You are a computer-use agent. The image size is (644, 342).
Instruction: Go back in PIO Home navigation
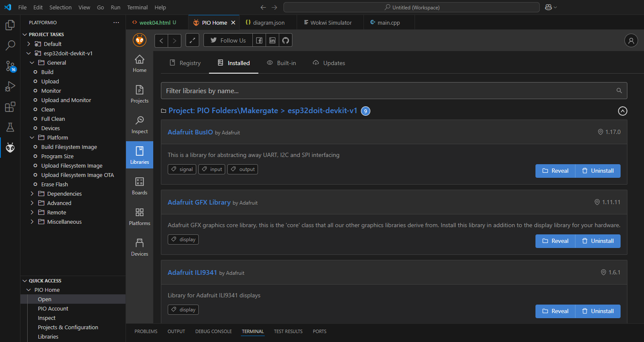click(x=161, y=40)
